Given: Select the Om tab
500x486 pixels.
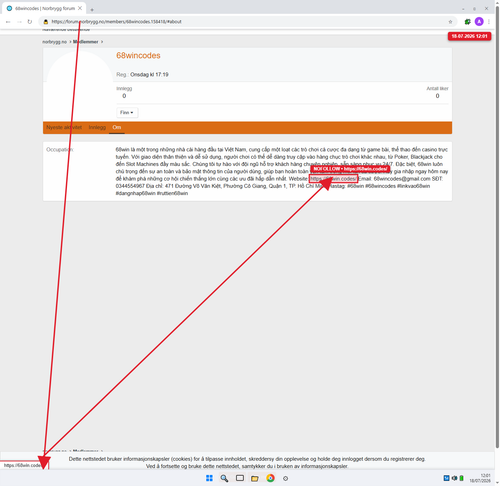Looking at the screenshot, I should point(117,127).
